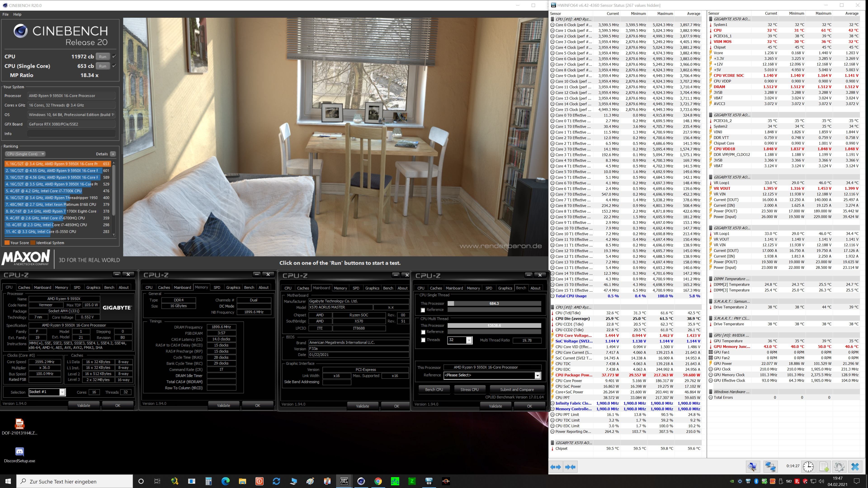Open the taskbar clock showing 19:47
This screenshot has height=488, width=868.
pyautogui.click(x=837, y=481)
